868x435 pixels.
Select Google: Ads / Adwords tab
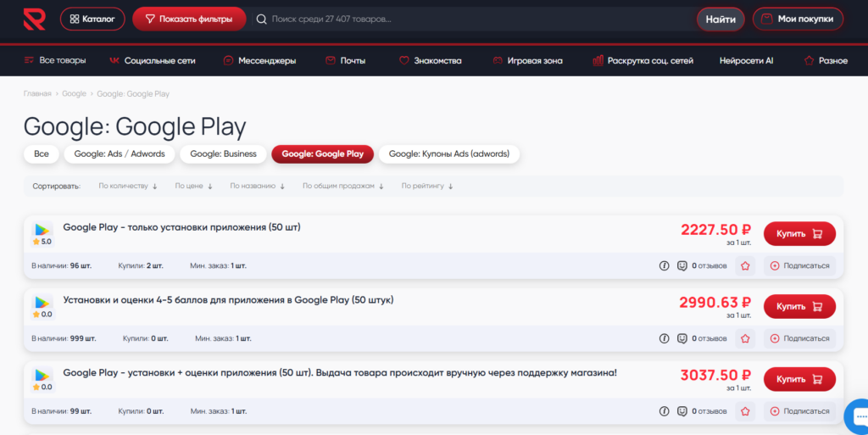(x=120, y=153)
